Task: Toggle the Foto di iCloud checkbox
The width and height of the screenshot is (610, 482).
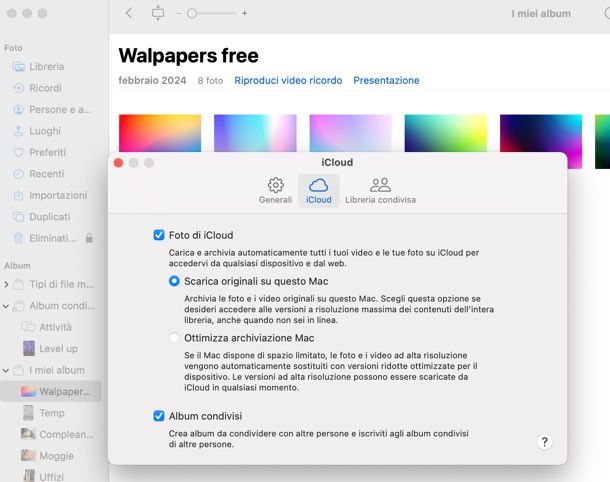Action: [x=159, y=235]
